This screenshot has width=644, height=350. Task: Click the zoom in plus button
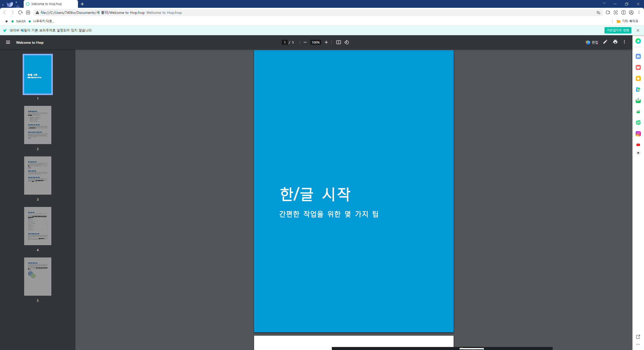tap(326, 42)
